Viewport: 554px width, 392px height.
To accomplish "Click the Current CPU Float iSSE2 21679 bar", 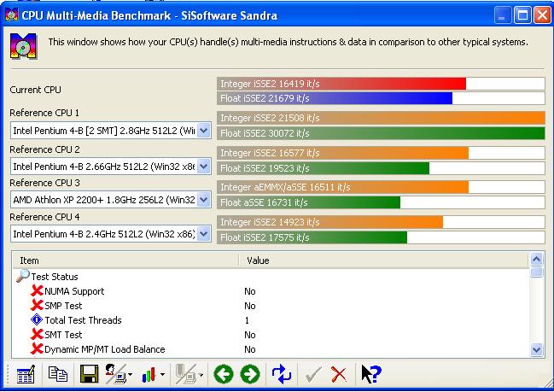I will coord(381,98).
